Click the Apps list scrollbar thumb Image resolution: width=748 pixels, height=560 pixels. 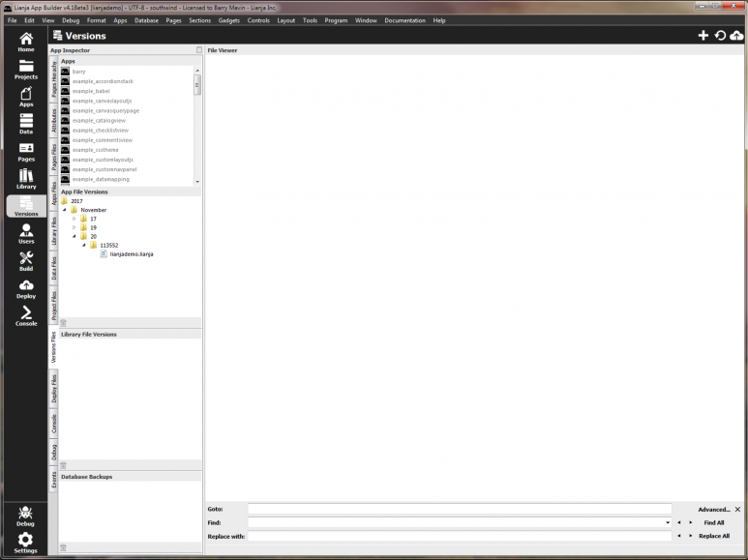point(197,85)
